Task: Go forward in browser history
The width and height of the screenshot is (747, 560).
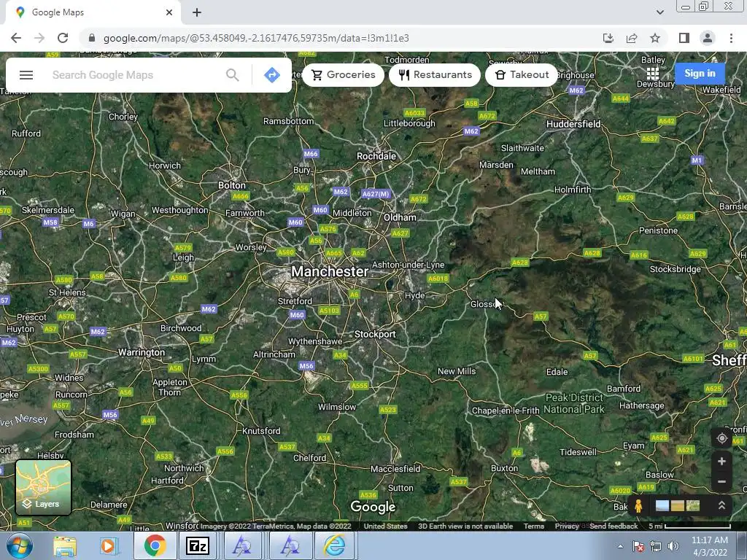Action: coord(39,38)
